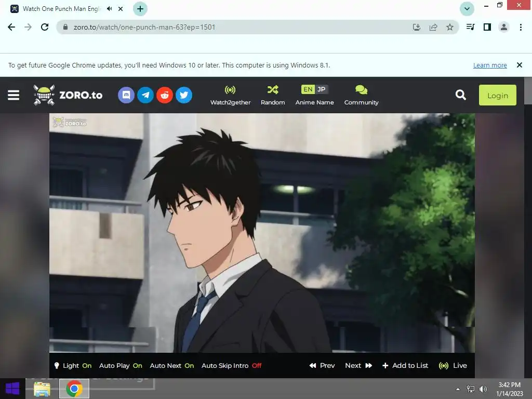Image resolution: width=532 pixels, height=399 pixels.
Task: Open the Twitter social link
Action: (x=184, y=95)
